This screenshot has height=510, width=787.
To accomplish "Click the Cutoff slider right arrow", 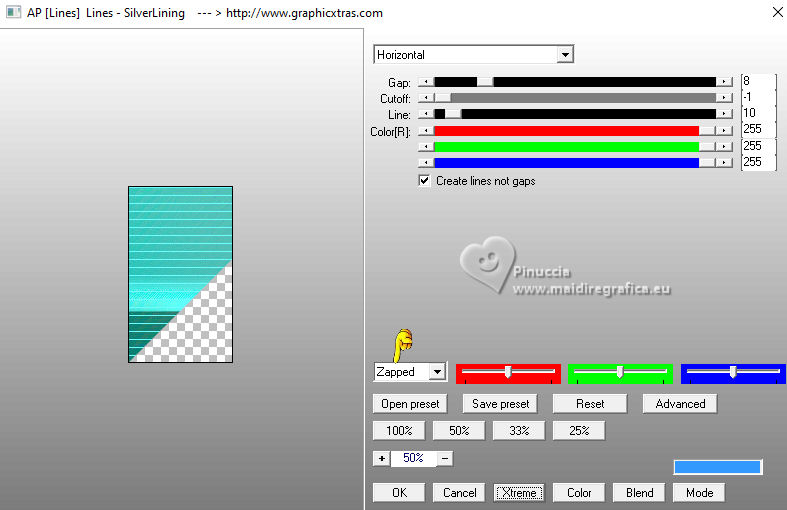I will click(x=724, y=98).
